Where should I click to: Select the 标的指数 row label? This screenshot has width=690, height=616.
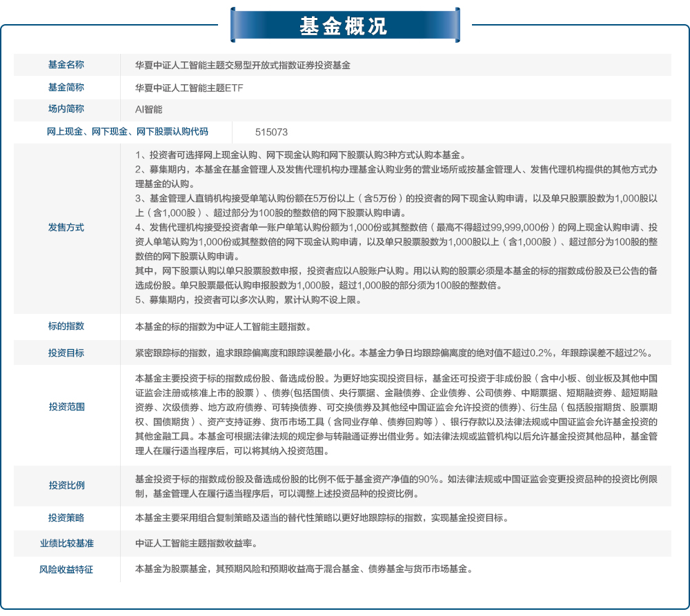(66, 326)
